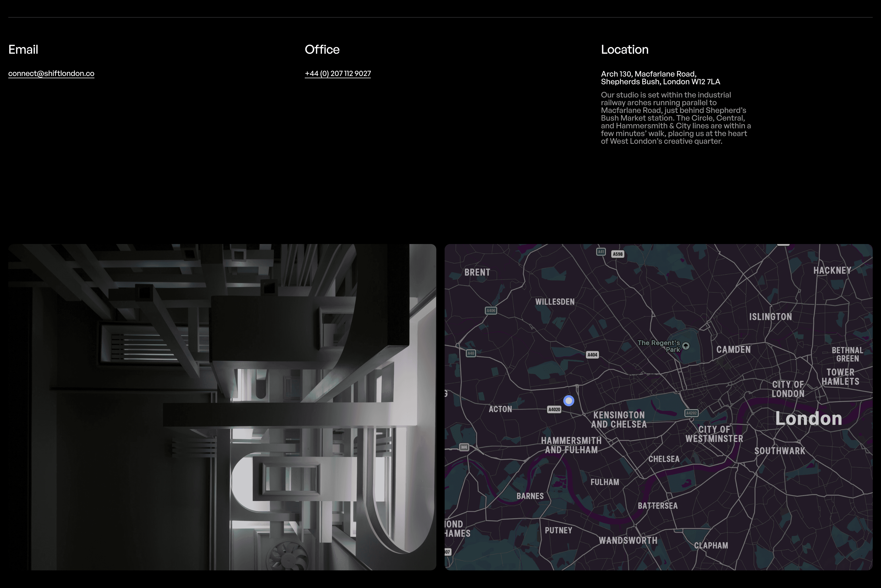The image size is (881, 588).
Task: Click the A406 road shield
Action: [x=491, y=310]
